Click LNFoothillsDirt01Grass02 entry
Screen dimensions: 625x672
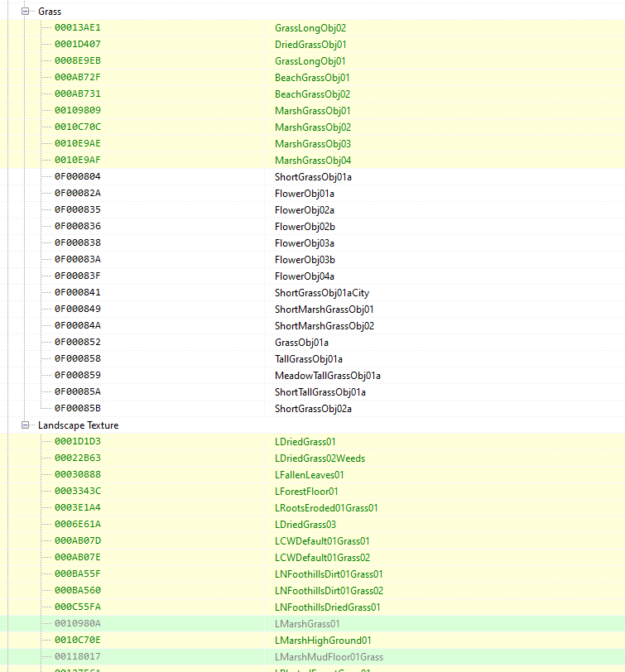[x=329, y=591]
